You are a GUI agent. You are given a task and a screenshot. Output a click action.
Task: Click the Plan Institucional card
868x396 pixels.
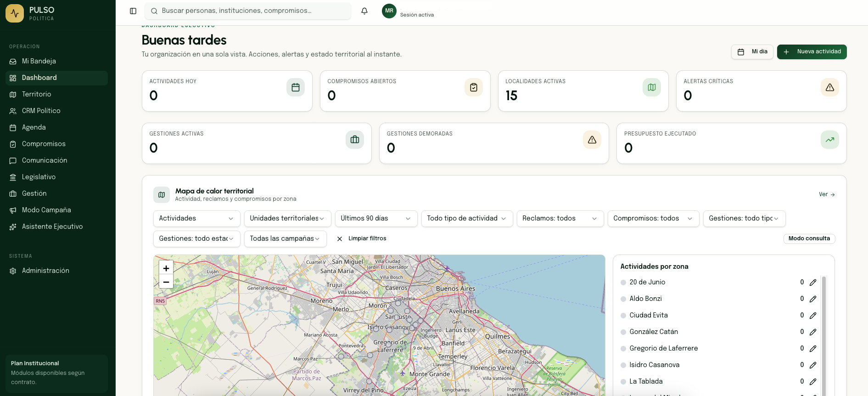click(x=56, y=373)
